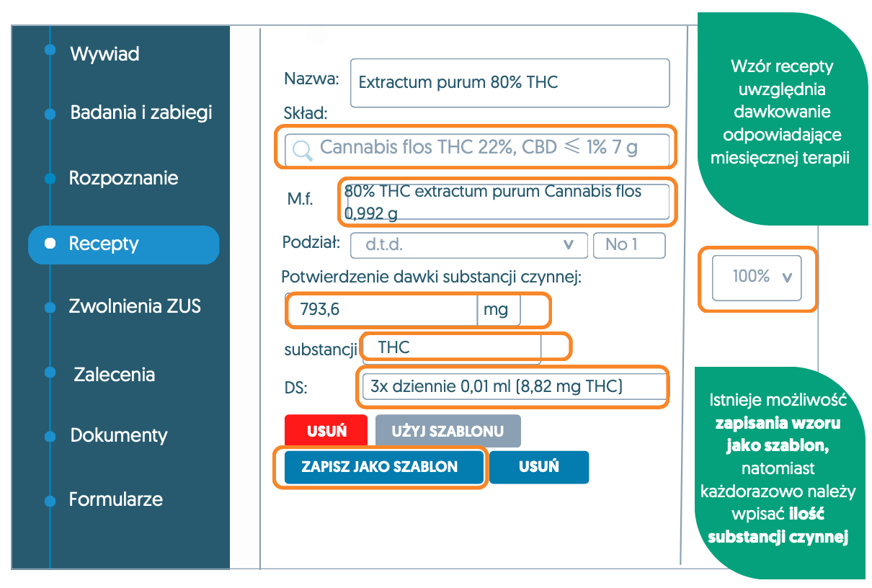Open Formularze in the sidebar
872x588 pixels.
click(115, 499)
